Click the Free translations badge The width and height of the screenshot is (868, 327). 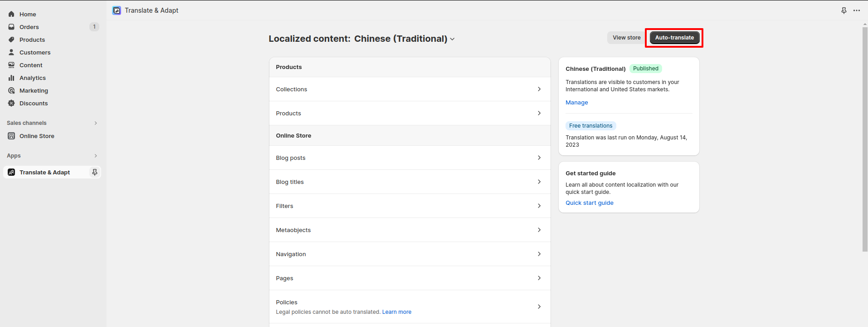tap(591, 126)
